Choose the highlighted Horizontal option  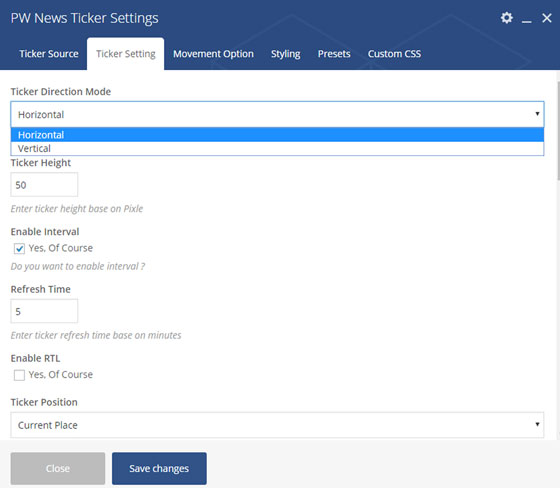(277, 135)
